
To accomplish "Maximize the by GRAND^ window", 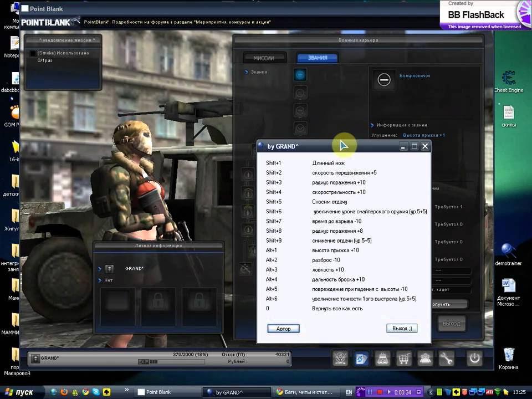I will click(415, 146).
